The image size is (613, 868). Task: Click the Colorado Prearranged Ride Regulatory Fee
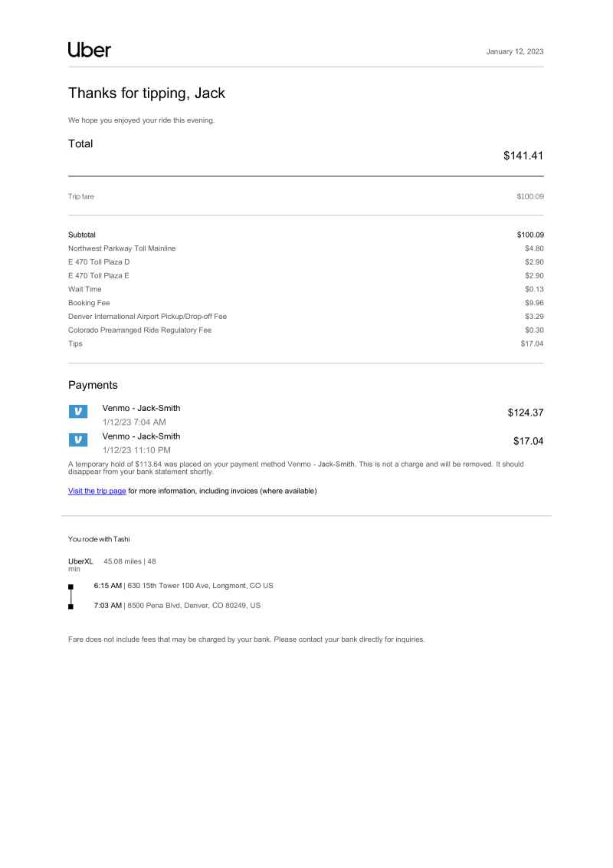tap(139, 330)
